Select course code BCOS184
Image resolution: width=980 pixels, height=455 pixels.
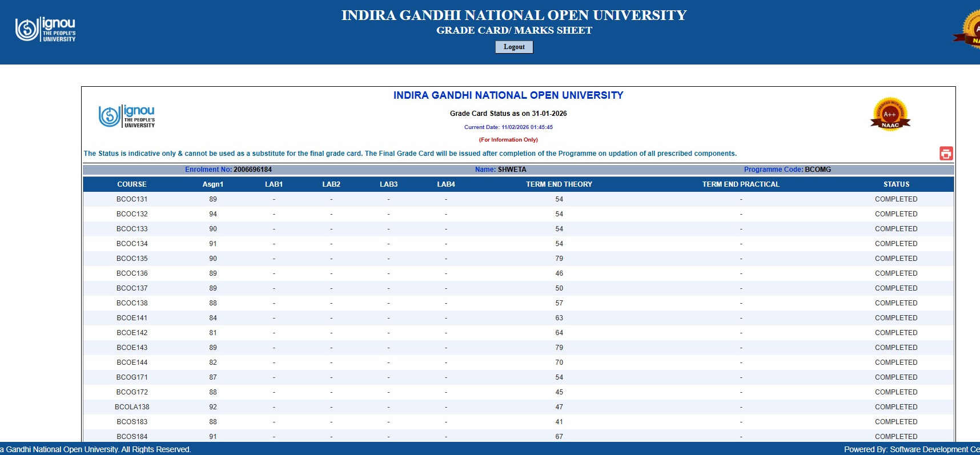click(x=132, y=437)
